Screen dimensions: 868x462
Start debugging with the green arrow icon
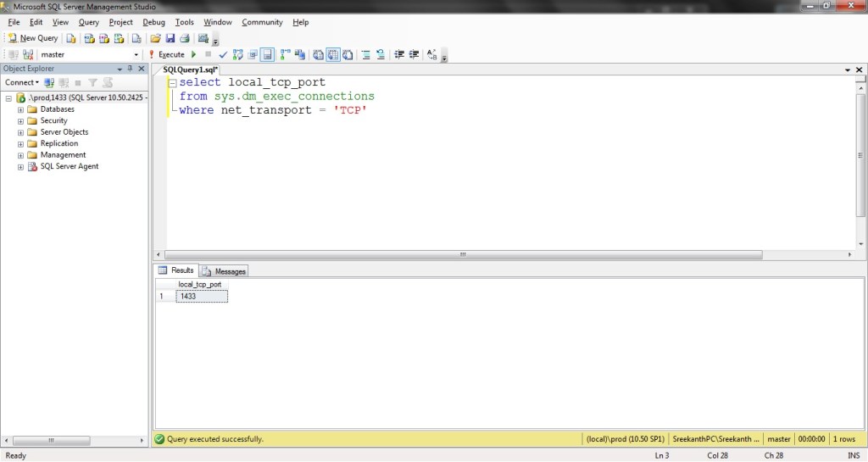[x=194, y=54]
